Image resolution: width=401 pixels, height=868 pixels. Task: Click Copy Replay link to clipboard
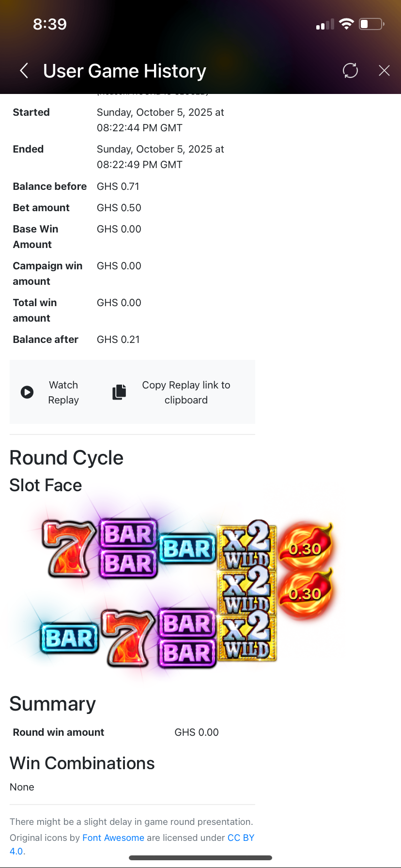click(186, 392)
